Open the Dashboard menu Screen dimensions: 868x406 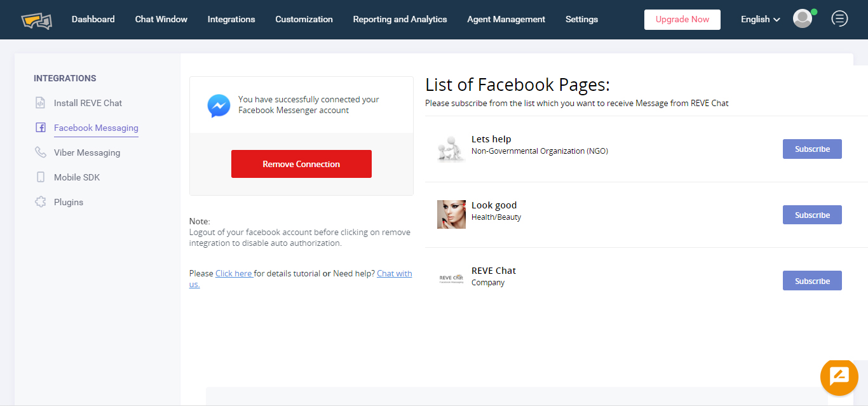click(x=93, y=19)
